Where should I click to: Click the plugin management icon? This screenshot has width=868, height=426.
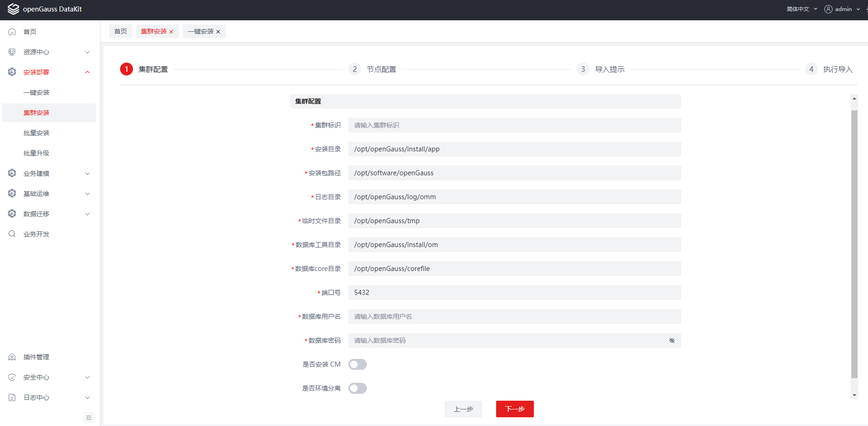pos(12,357)
